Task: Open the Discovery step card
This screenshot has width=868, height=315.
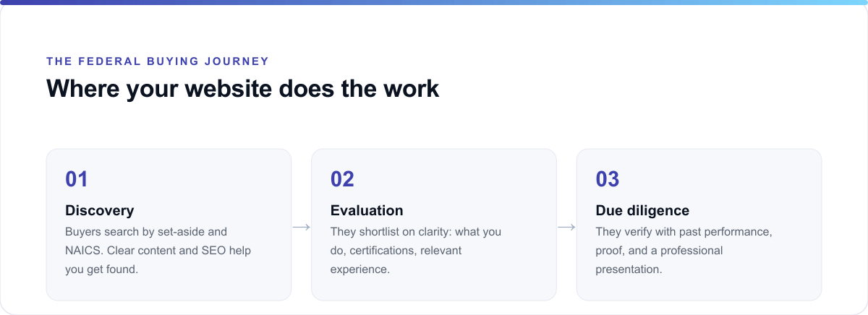Action: tap(169, 225)
